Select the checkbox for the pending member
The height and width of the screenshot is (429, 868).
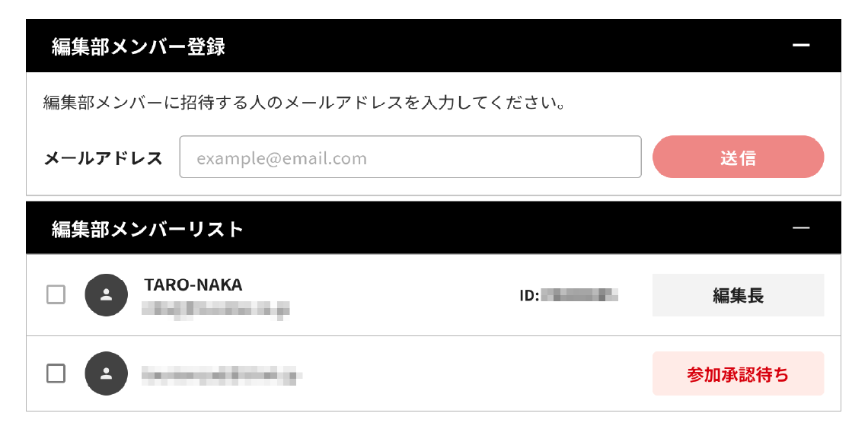[x=56, y=373]
